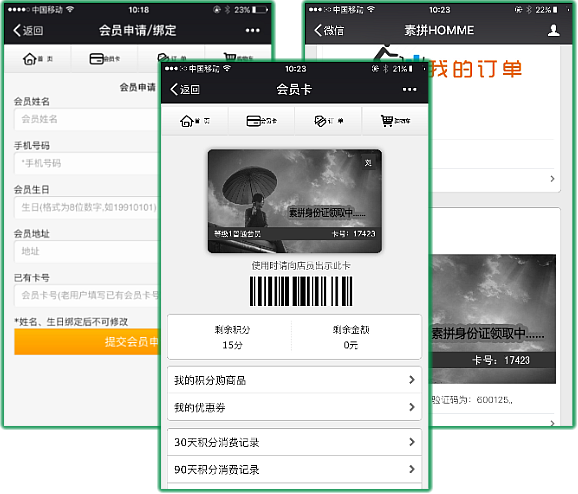Image resolution: width=578 pixels, height=494 pixels.
Task: Tap the card icon in member application toolbar
Action: coord(97,59)
